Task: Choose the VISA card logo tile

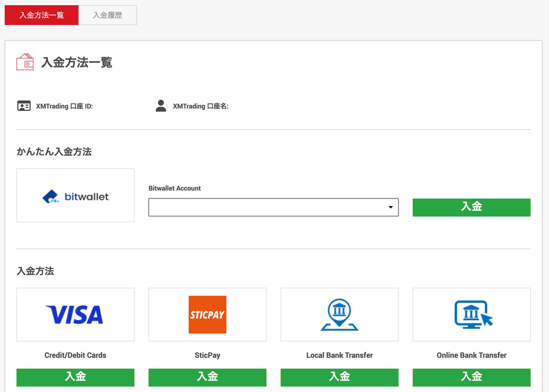Action: [75, 314]
